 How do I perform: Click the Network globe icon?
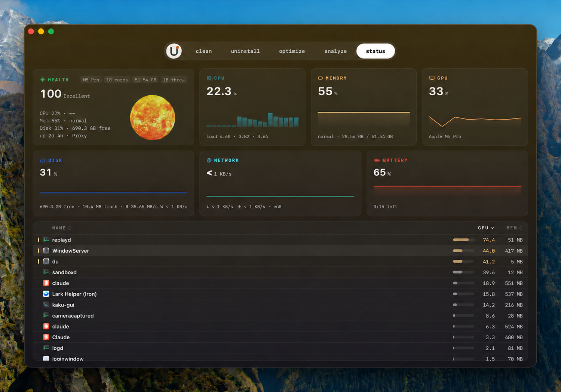(209, 160)
